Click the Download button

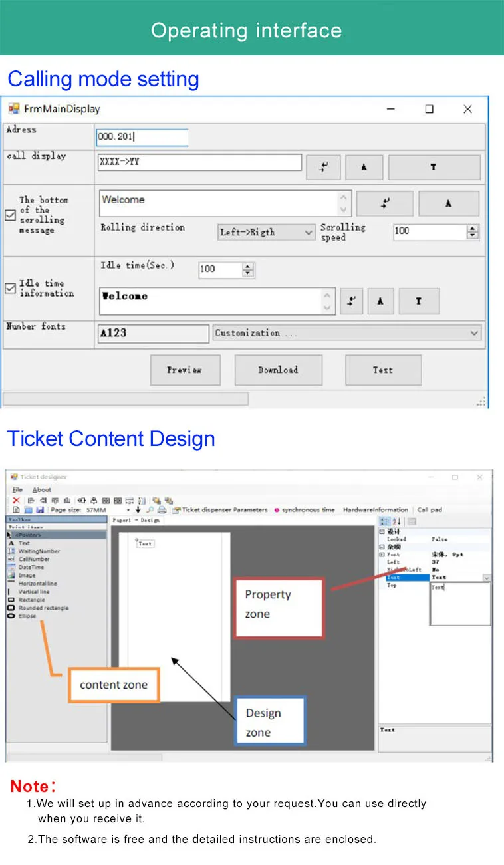pos(278,370)
